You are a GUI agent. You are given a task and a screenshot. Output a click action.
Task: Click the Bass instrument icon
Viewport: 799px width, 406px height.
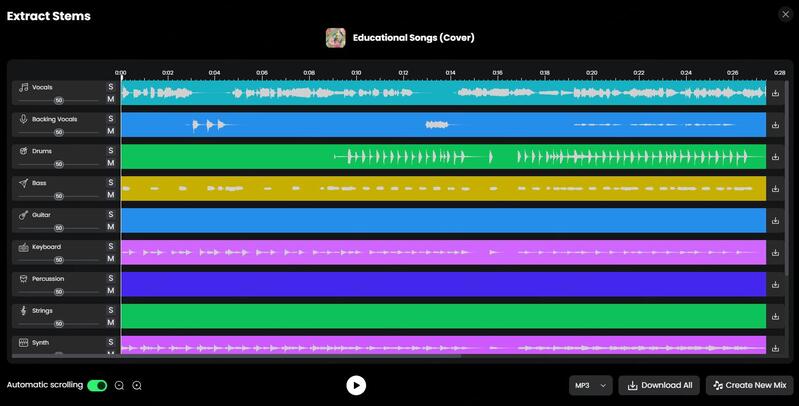[23, 183]
